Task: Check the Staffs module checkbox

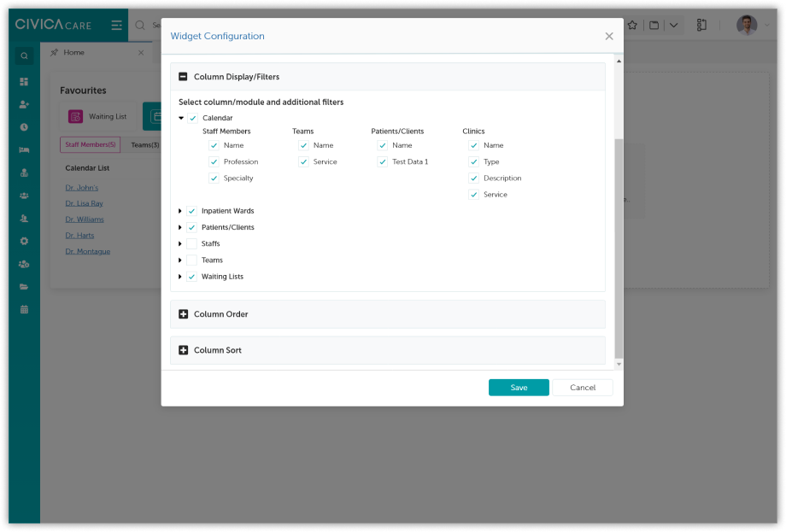Action: 191,244
